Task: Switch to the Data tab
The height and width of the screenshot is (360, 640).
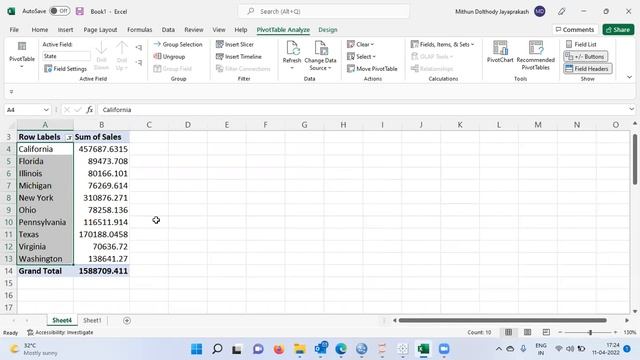Action: click(x=168, y=30)
